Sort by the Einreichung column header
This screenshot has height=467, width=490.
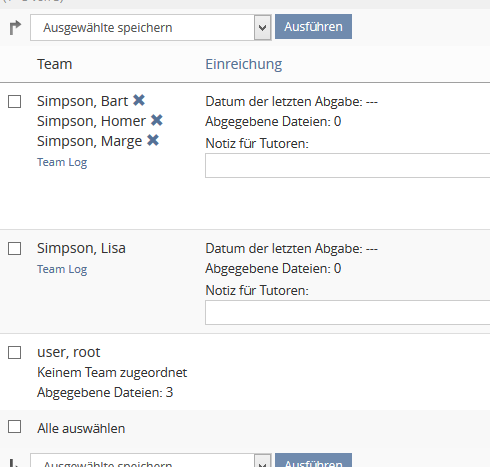pos(244,64)
